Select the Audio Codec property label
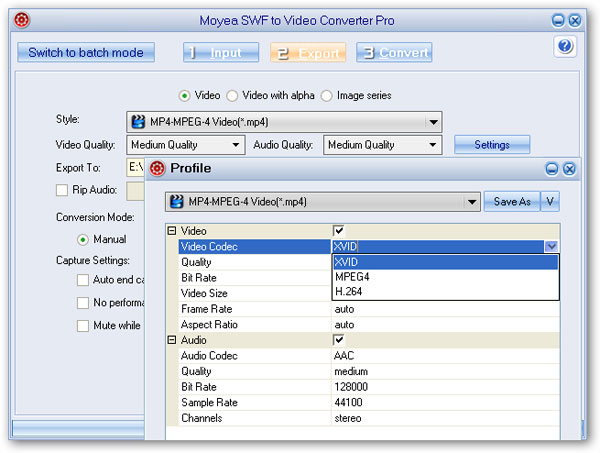This screenshot has width=600, height=453. pyautogui.click(x=209, y=356)
